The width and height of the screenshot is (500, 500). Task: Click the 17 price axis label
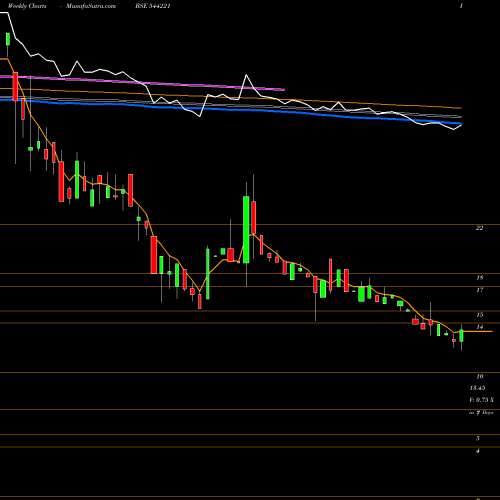479,290
